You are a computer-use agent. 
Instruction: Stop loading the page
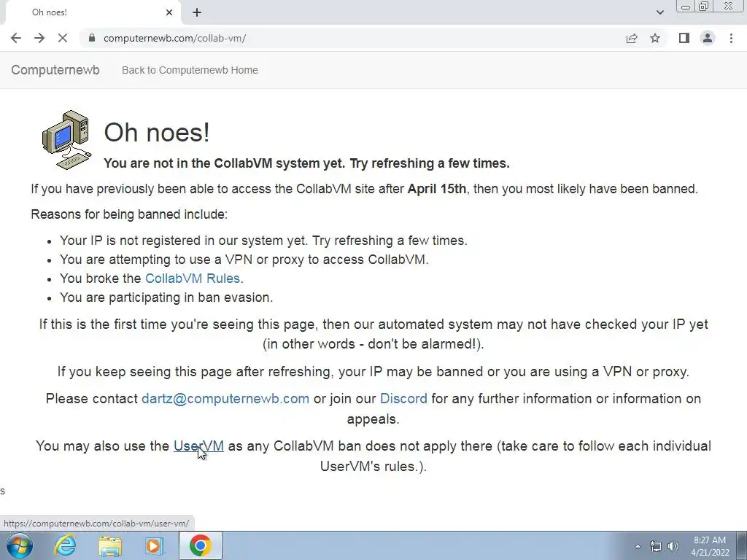click(x=63, y=38)
